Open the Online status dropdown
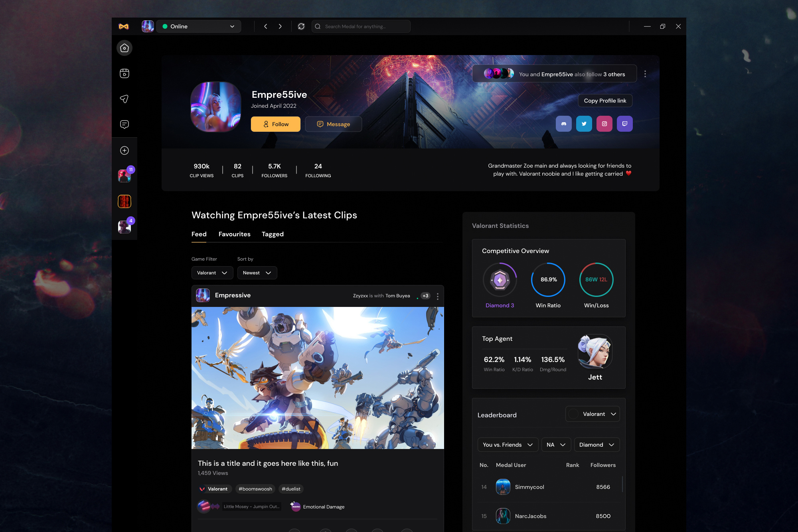The image size is (798, 532). click(x=199, y=26)
